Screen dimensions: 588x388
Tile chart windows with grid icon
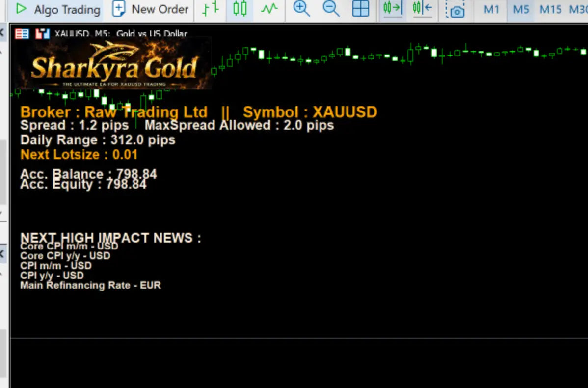click(360, 9)
